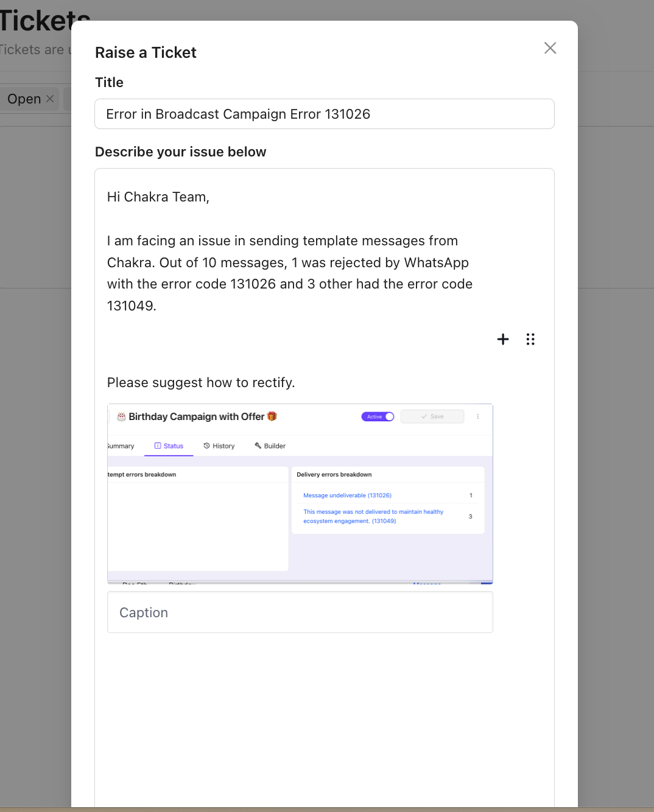Open the Summary tab in screenshot
654x812 pixels.
click(x=121, y=446)
